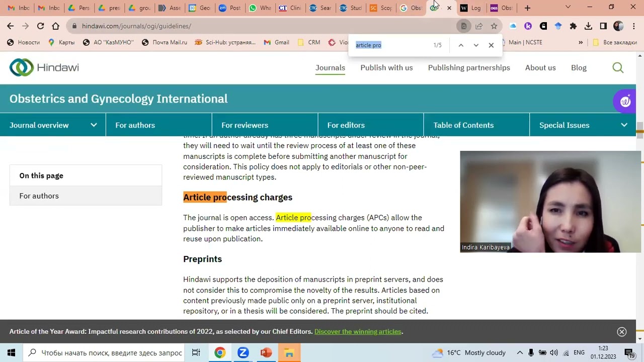This screenshot has width=644, height=362.
Task: Open the Extensions puzzle icon
Action: click(x=573, y=26)
